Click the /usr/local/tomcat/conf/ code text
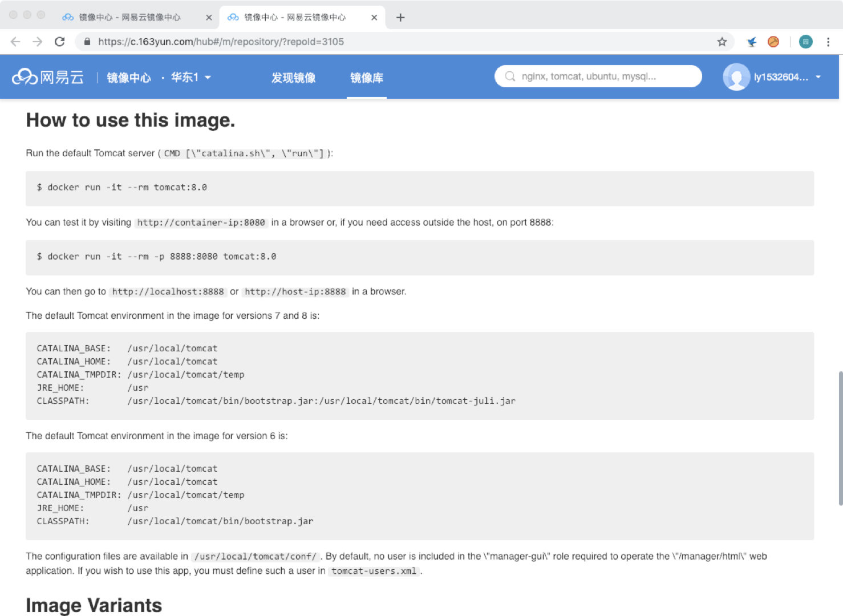Image resolution: width=843 pixels, height=616 pixels. pos(255,556)
